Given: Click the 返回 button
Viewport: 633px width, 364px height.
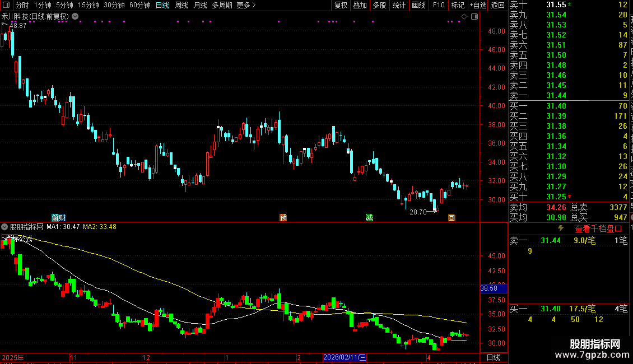Looking at the screenshot, I should coord(498,5).
